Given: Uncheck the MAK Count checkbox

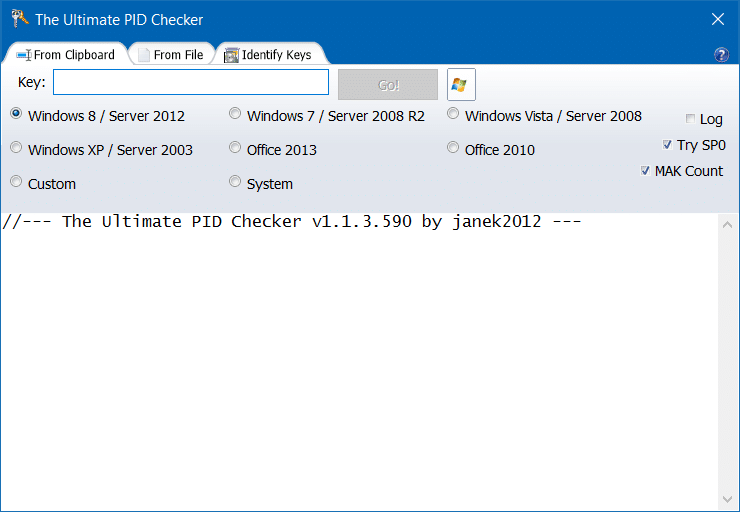Looking at the screenshot, I should [x=645, y=170].
